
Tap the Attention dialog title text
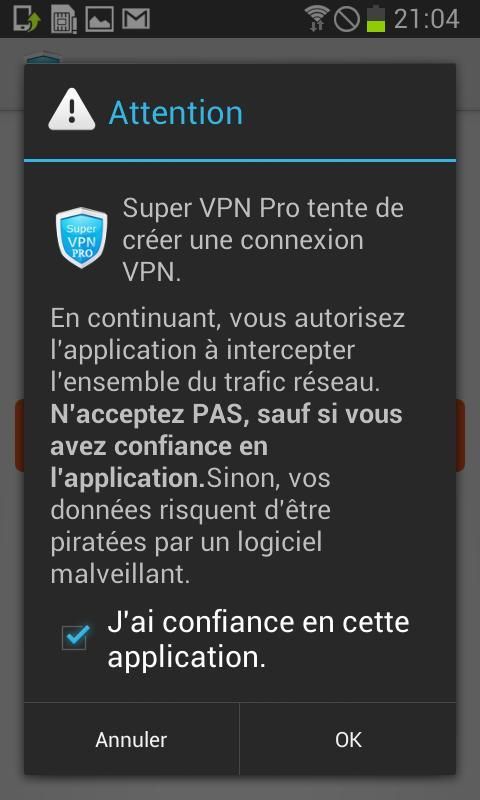(x=175, y=112)
